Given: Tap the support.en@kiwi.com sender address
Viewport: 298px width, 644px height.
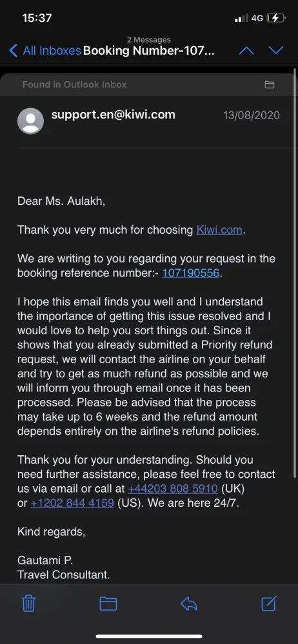Looking at the screenshot, I should (x=113, y=114).
